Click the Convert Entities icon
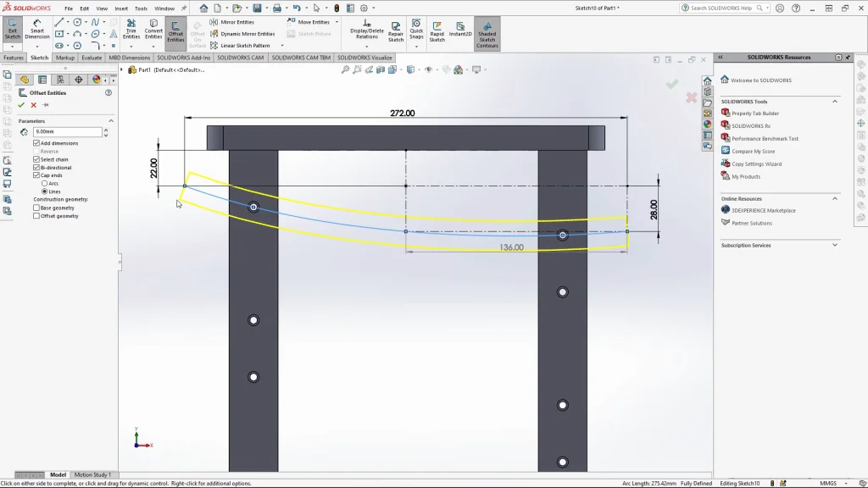 tap(153, 30)
